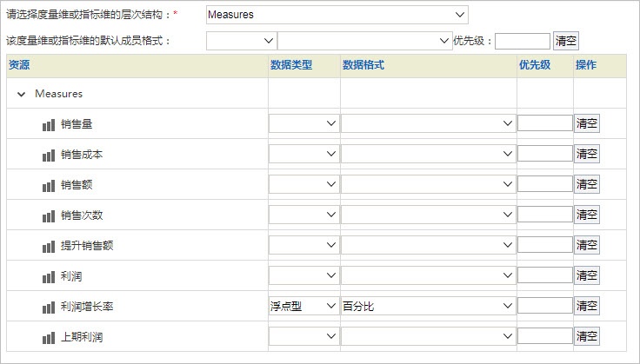Click the bar chart icon beside 销售量

[x=49, y=125]
